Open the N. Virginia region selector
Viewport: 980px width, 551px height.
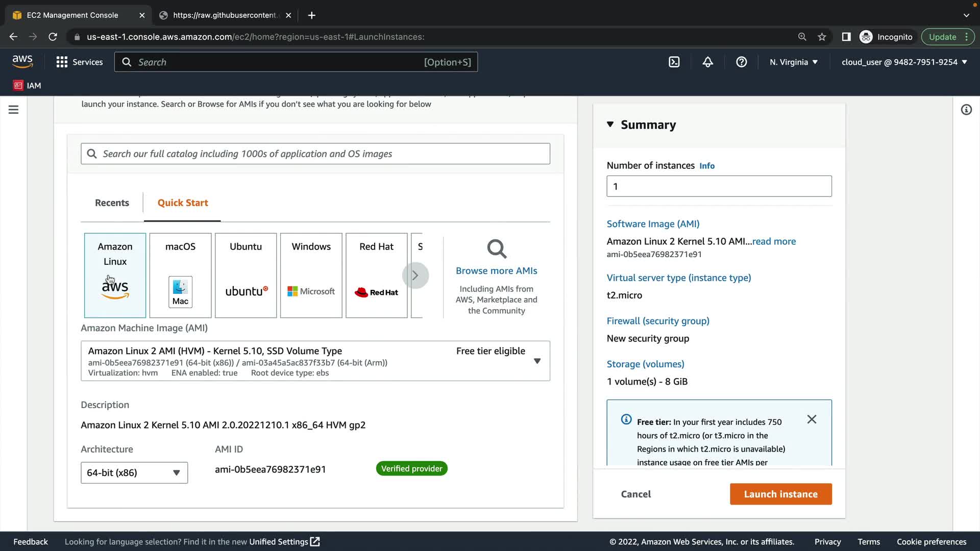(793, 62)
